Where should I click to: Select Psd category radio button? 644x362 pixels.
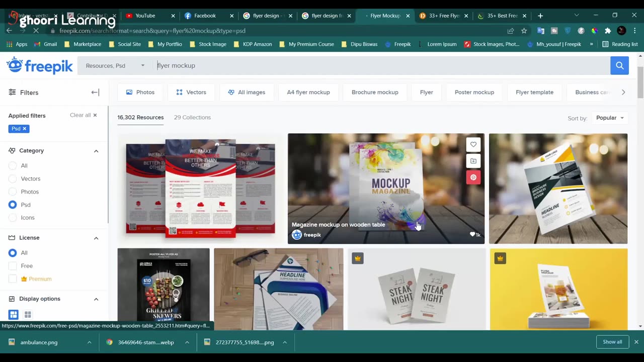click(13, 205)
